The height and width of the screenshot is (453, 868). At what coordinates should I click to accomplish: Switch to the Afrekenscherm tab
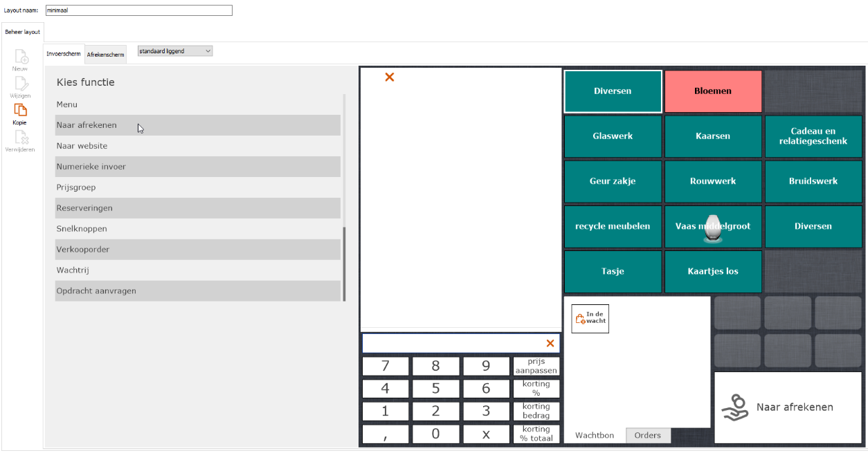click(106, 54)
